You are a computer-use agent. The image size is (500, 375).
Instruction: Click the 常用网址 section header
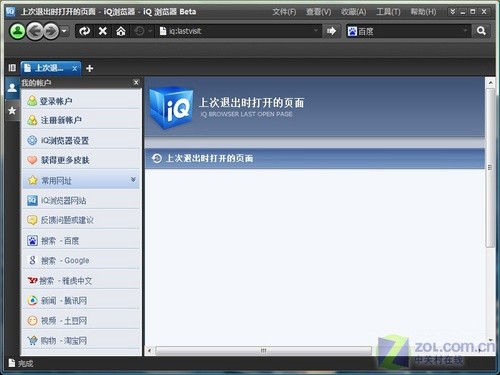[81, 180]
